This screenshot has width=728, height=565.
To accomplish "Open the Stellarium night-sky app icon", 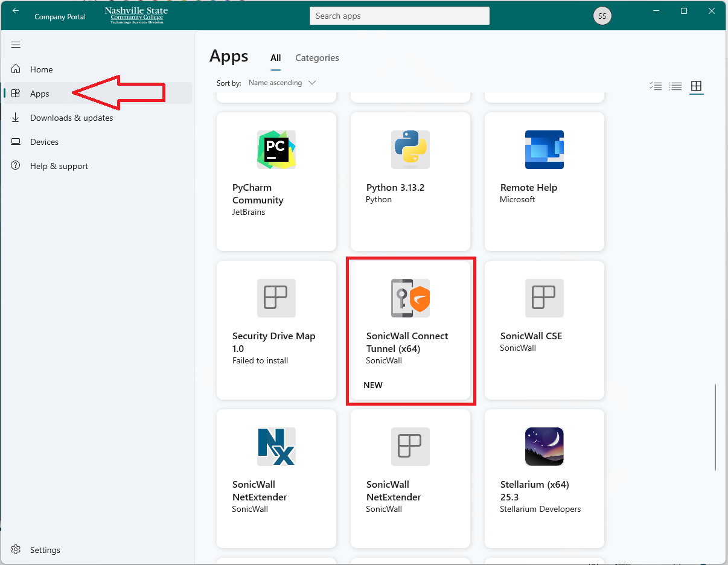I will 544,447.
